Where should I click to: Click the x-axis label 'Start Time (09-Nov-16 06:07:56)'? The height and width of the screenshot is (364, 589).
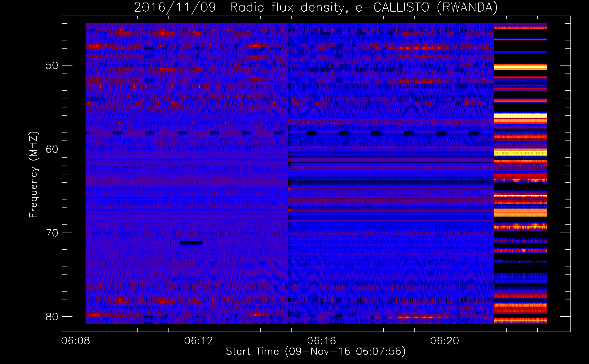(x=316, y=352)
